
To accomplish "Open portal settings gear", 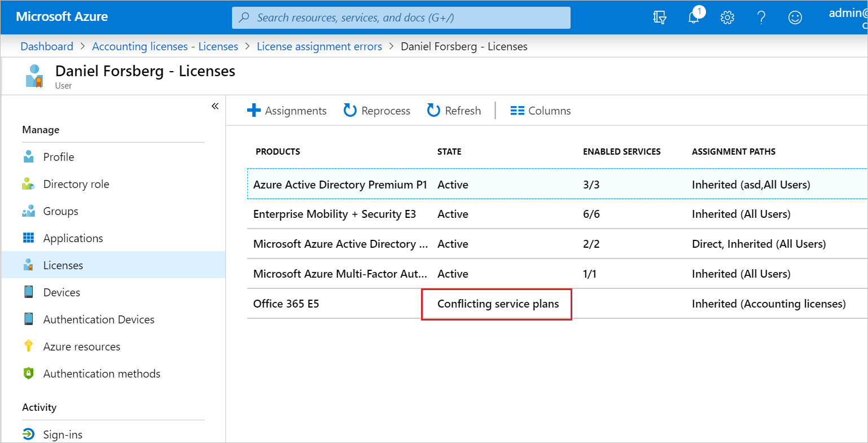I will click(727, 17).
